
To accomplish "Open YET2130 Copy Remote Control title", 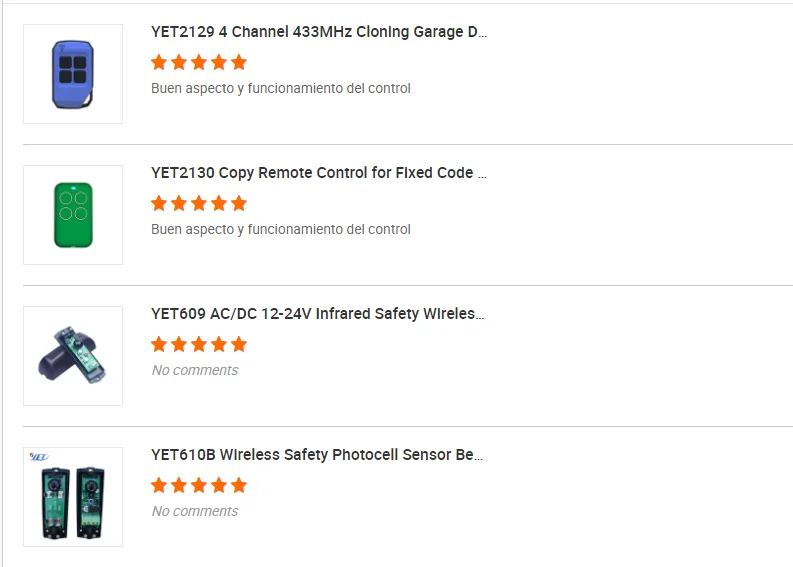I will coord(319,173).
